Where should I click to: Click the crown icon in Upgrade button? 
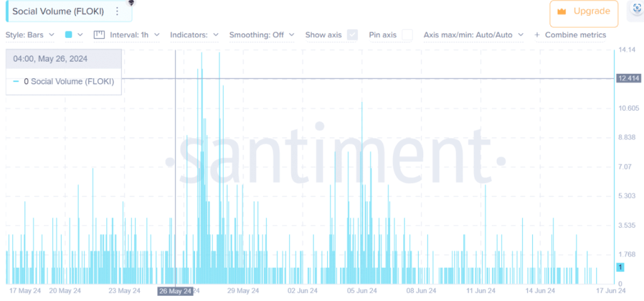coord(562,11)
